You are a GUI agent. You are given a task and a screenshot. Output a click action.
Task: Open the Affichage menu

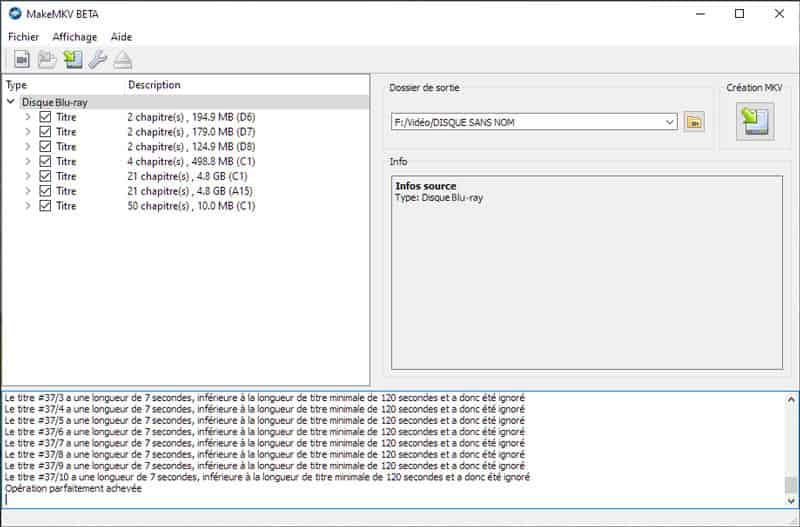pyautogui.click(x=74, y=37)
